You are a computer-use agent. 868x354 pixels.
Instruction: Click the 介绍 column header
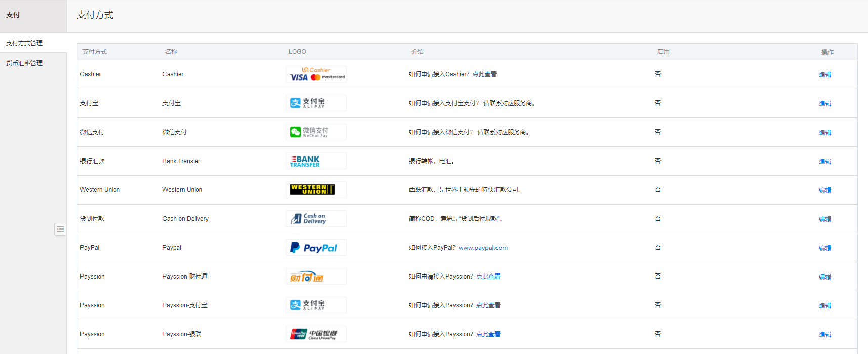tap(418, 52)
